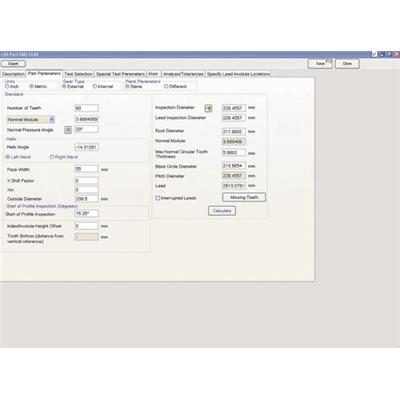Screen dimensions: 400x400
Task: Click the Number of Teeth input field
Action: click(x=86, y=108)
